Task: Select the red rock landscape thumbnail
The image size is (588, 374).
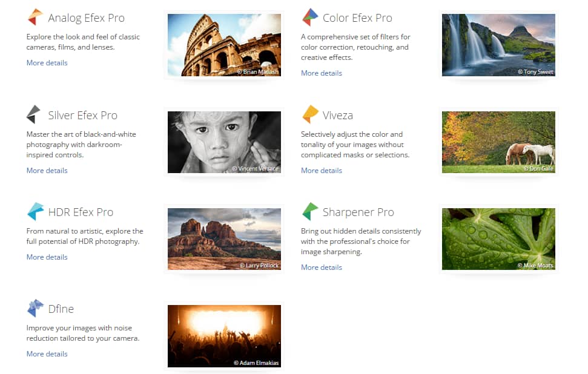Action: click(x=224, y=239)
